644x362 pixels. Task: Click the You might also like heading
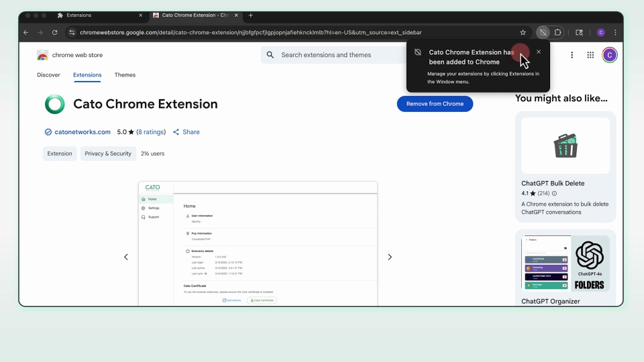(x=561, y=99)
